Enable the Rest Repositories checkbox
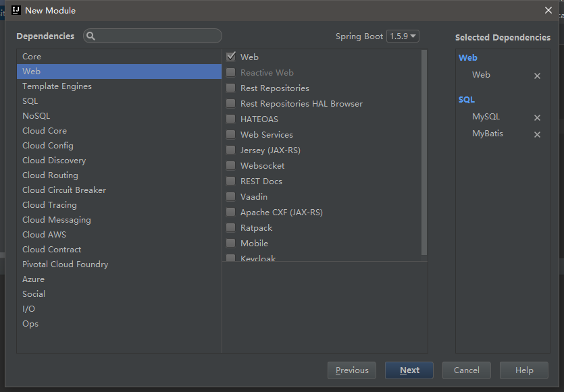The height and width of the screenshot is (392, 564). pos(231,88)
